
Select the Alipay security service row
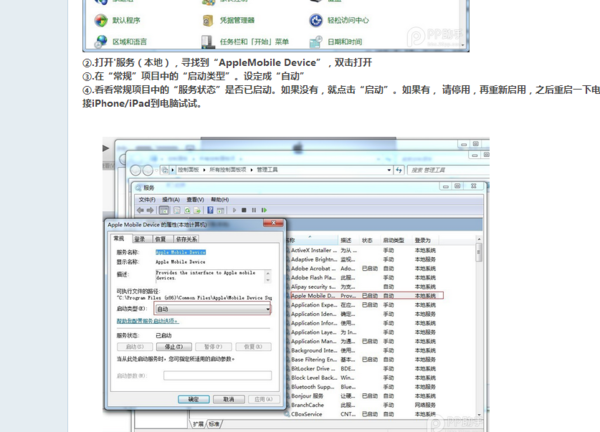[x=364, y=287]
